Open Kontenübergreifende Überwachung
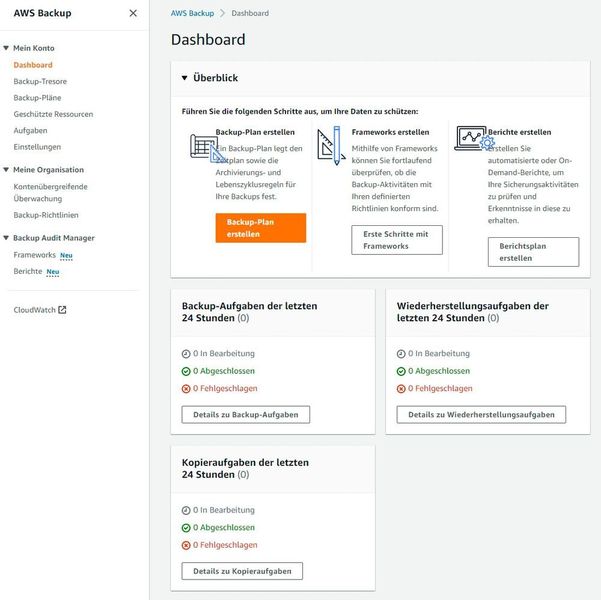 51,192
